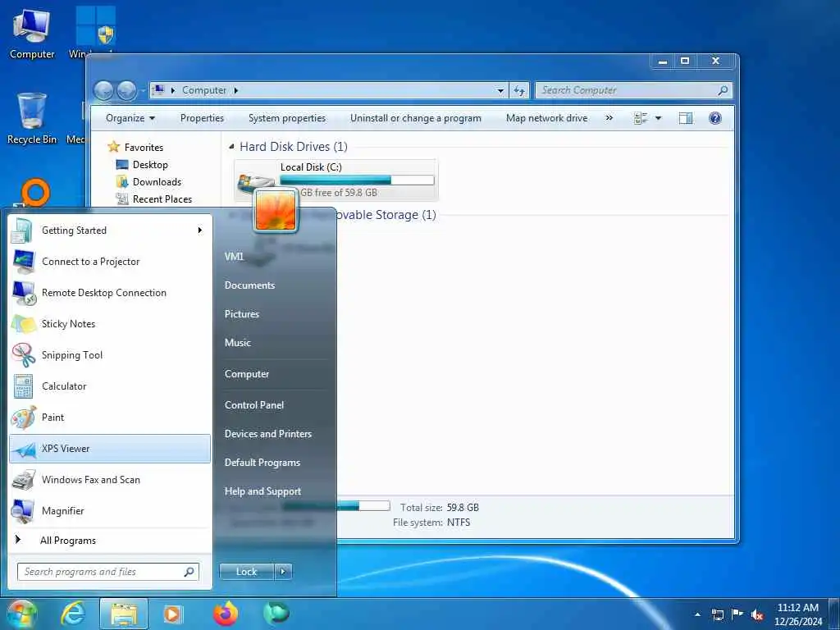
Task: Open Remote Desktop Connection
Action: pos(110,293)
